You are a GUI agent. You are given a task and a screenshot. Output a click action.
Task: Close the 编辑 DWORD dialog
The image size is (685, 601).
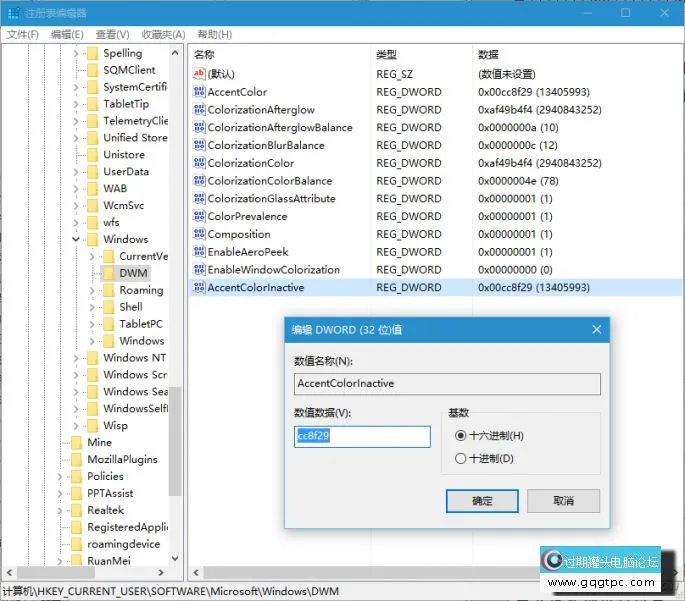point(596,329)
